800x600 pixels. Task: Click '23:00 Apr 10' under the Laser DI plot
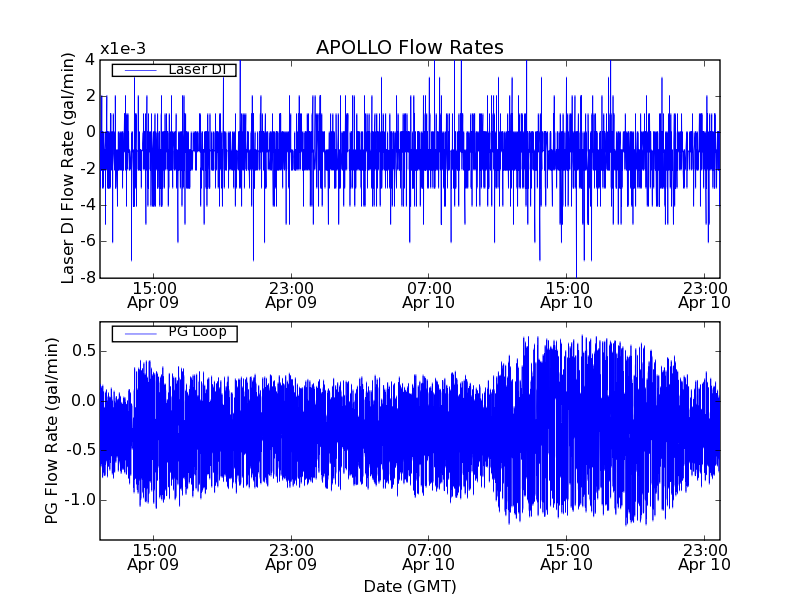click(x=705, y=295)
